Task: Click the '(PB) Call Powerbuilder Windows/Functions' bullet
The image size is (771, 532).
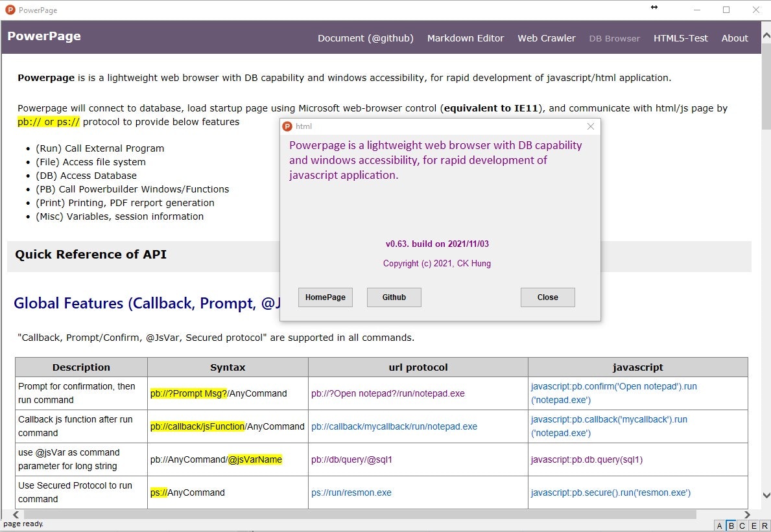Action: coord(132,189)
